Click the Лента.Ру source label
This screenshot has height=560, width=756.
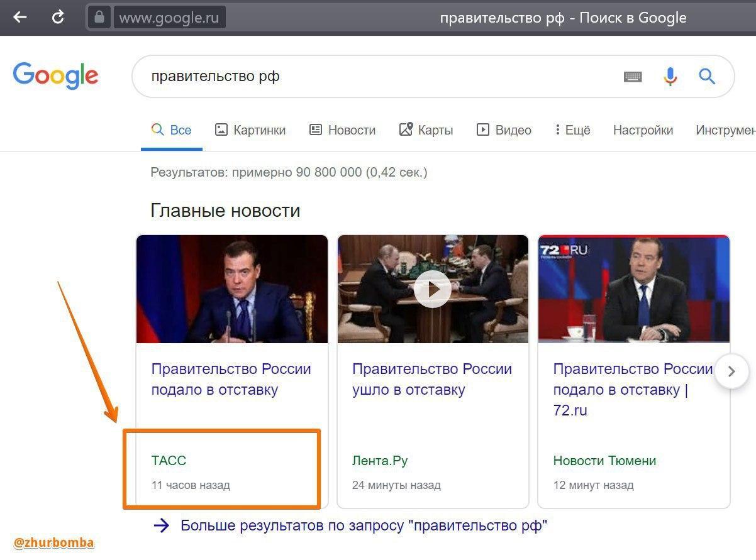coord(380,461)
